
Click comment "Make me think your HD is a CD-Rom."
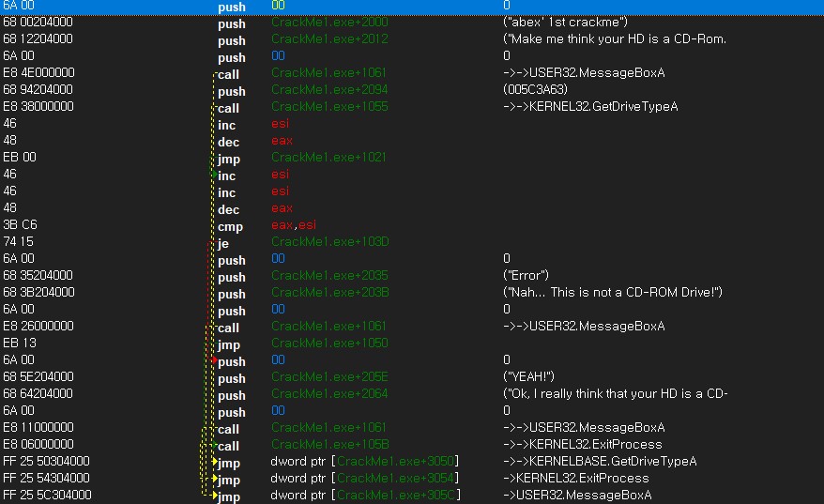[x=615, y=38]
